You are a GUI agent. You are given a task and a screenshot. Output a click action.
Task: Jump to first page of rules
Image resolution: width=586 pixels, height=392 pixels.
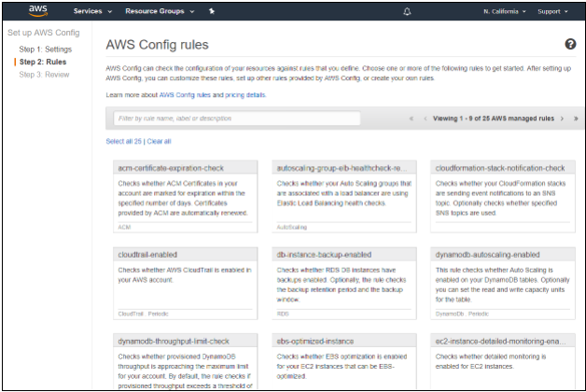[x=412, y=119]
